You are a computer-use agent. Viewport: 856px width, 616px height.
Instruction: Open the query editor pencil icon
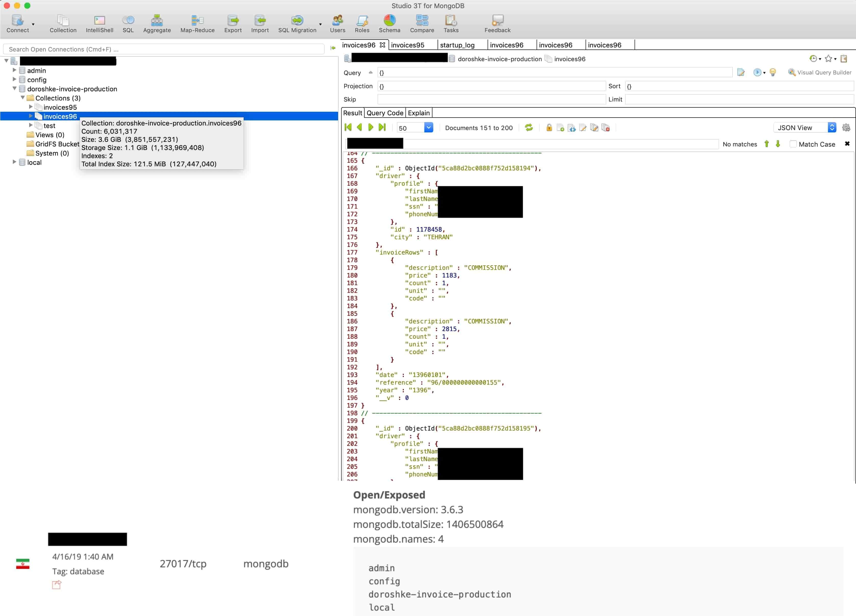click(741, 72)
